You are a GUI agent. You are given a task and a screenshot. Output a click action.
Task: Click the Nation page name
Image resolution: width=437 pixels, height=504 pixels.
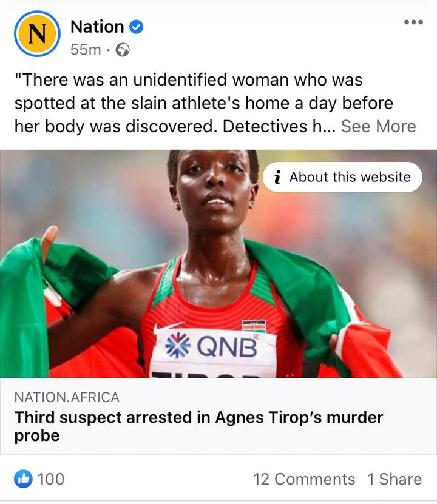coord(97,27)
